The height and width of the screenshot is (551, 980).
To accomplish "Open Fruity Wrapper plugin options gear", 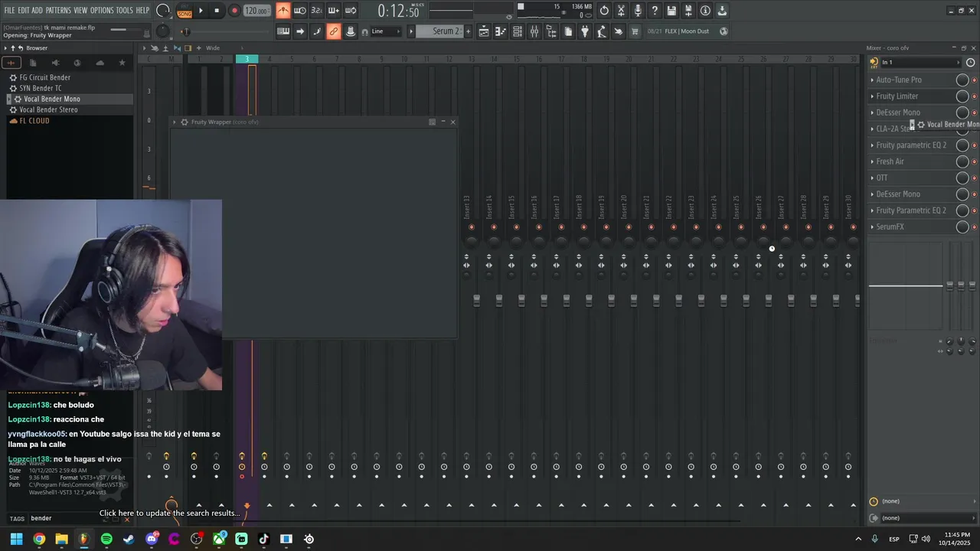I will [184, 122].
